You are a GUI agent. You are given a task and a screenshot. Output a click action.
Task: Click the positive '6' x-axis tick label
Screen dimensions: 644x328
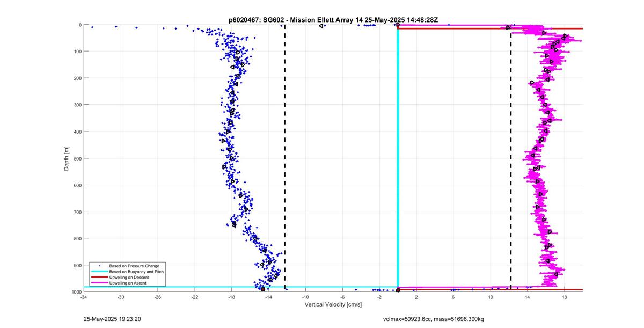click(453, 297)
